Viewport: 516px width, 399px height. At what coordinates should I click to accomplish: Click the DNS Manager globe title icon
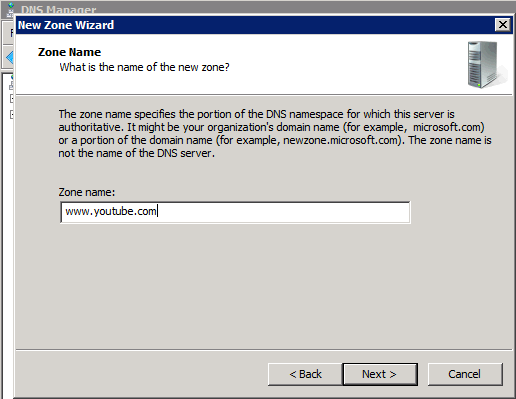(11, 9)
